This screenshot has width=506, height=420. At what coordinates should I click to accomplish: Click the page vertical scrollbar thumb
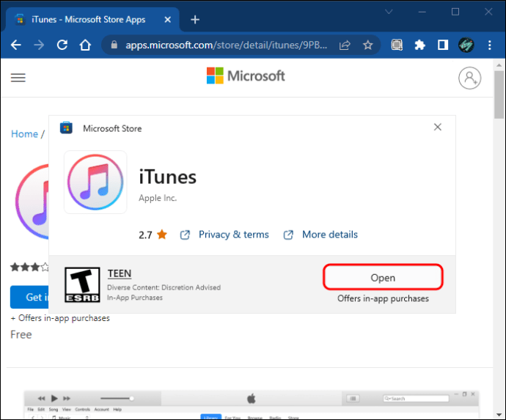[x=499, y=95]
